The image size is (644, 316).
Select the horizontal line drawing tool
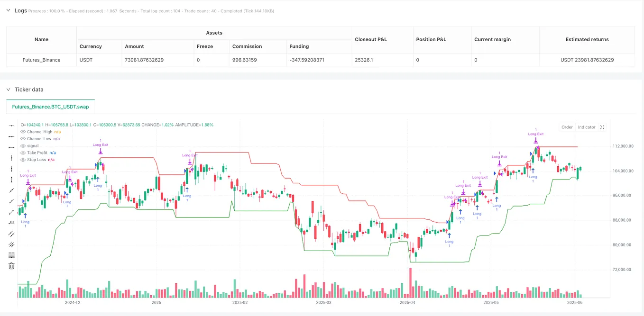(11, 136)
